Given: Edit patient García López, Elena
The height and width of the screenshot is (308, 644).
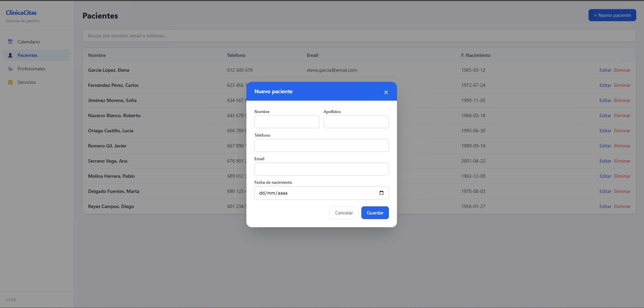Looking at the screenshot, I should click(x=605, y=70).
